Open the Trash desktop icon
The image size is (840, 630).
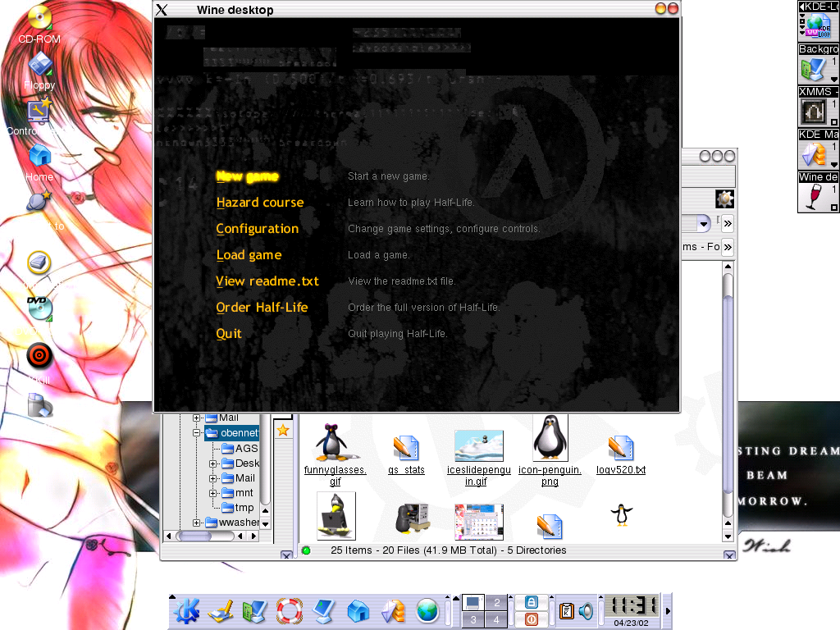pyautogui.click(x=40, y=405)
